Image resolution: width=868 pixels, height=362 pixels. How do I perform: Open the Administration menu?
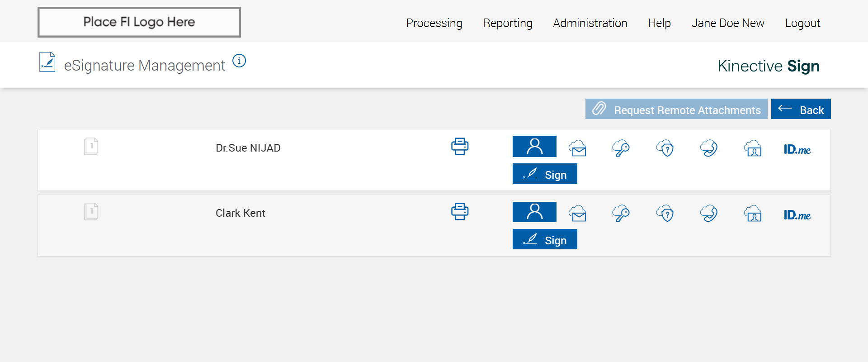pos(590,23)
